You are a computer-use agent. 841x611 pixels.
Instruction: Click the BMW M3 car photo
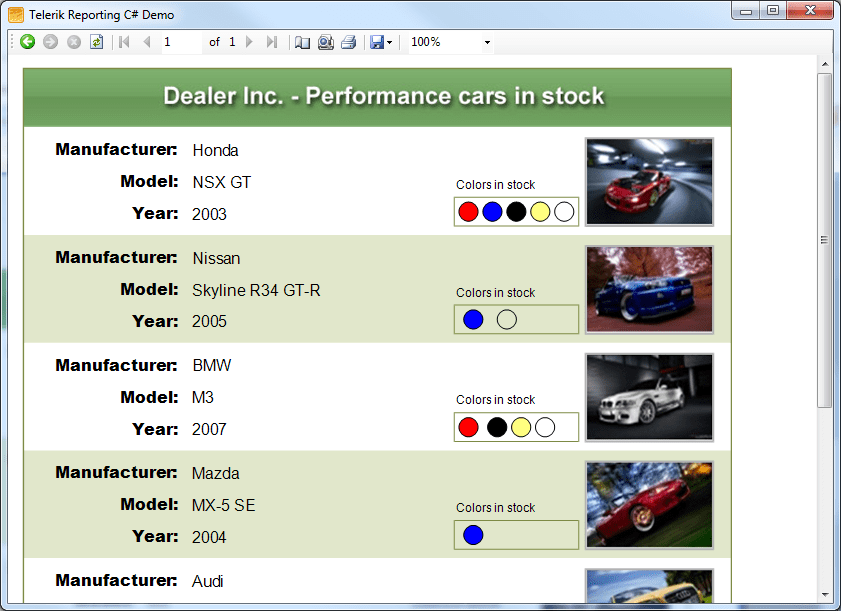pos(649,397)
